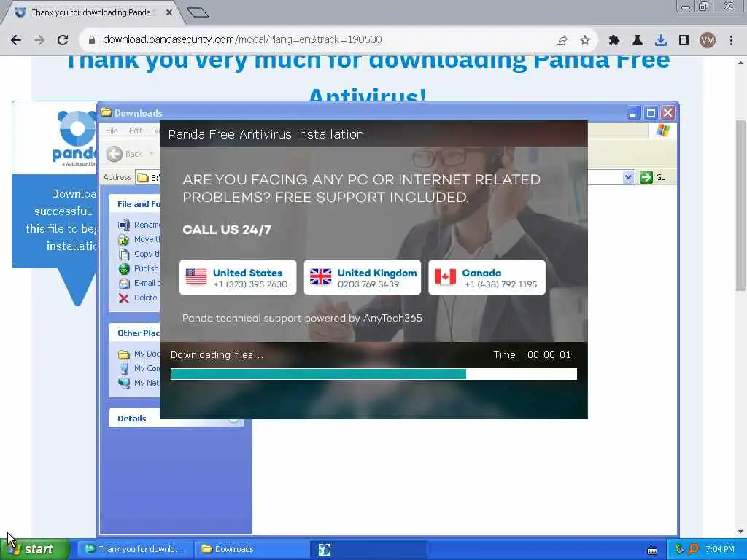Click the installer download progress bar
747x560 pixels.
(373, 374)
